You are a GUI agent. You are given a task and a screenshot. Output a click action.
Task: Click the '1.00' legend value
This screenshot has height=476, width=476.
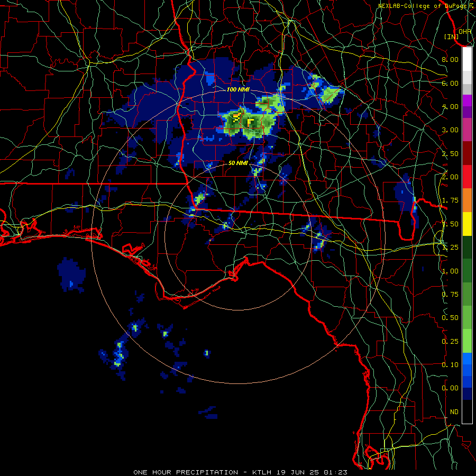(x=450, y=271)
